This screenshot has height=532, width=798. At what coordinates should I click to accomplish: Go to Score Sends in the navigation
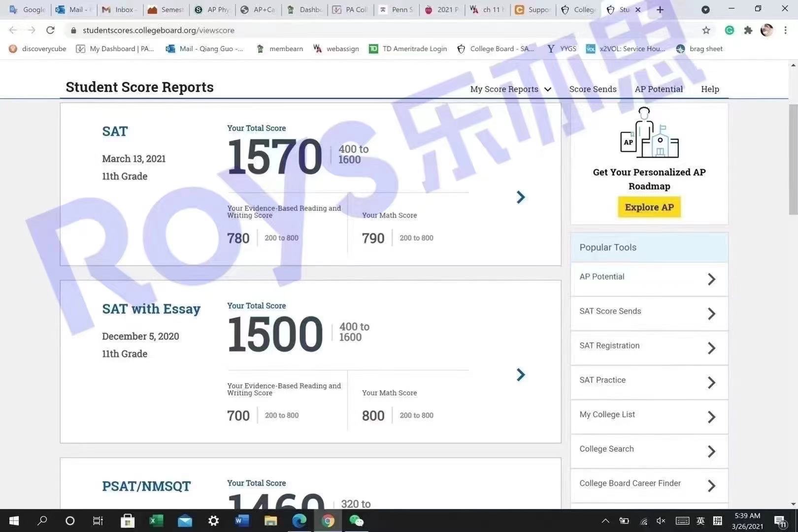[x=593, y=89]
